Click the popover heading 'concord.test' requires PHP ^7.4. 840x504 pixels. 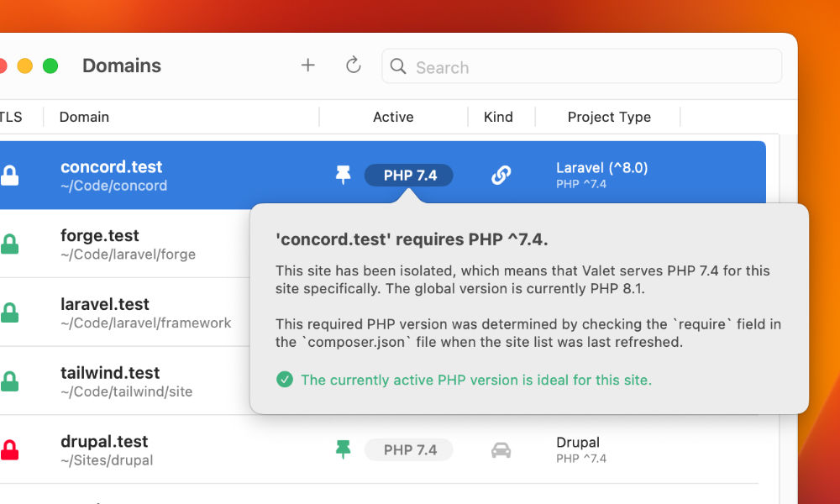412,239
